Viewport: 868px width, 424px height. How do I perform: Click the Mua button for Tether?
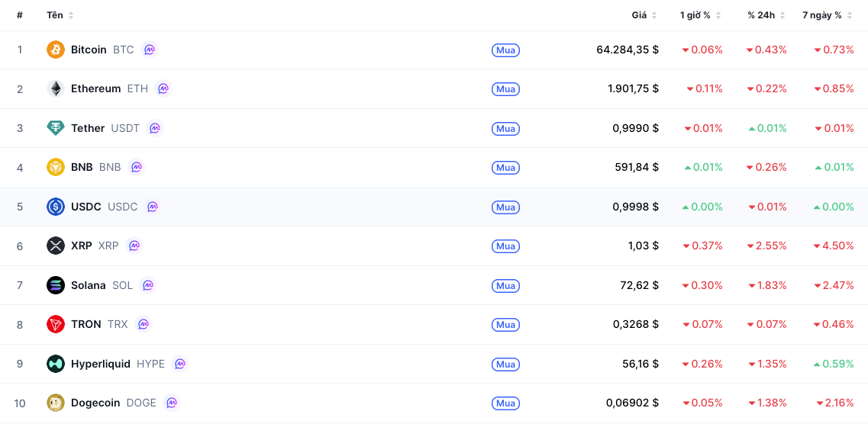[505, 129]
